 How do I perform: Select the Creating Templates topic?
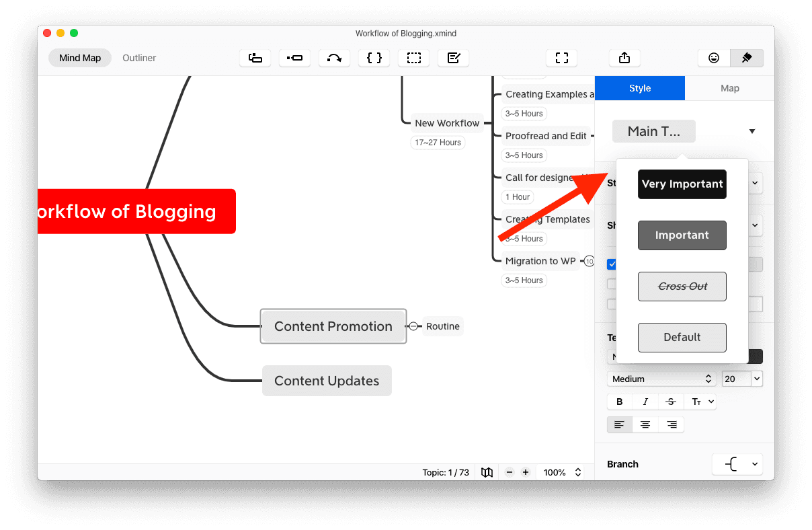coord(547,219)
